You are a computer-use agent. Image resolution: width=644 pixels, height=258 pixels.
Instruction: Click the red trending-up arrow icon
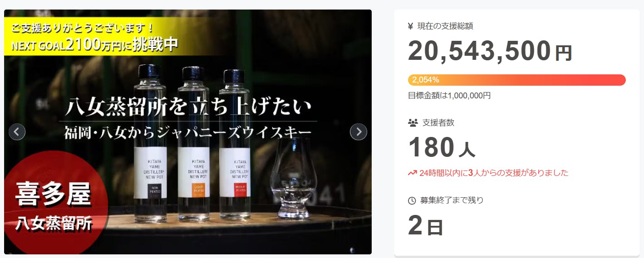coord(413,173)
